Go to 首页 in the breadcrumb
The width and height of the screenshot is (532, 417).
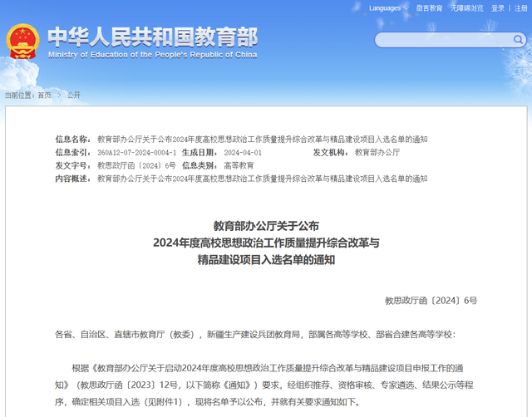click(44, 96)
